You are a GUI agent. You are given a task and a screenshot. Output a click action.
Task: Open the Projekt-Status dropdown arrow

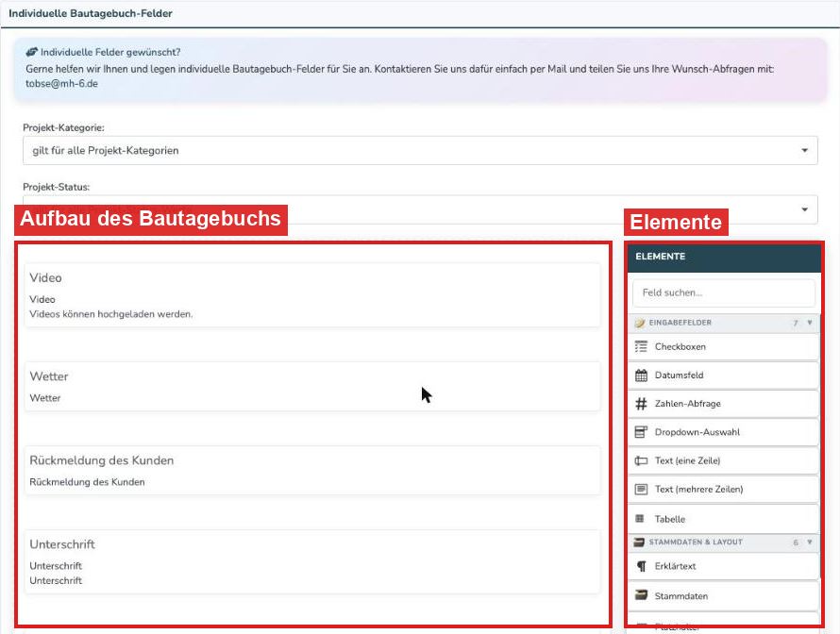(x=805, y=209)
